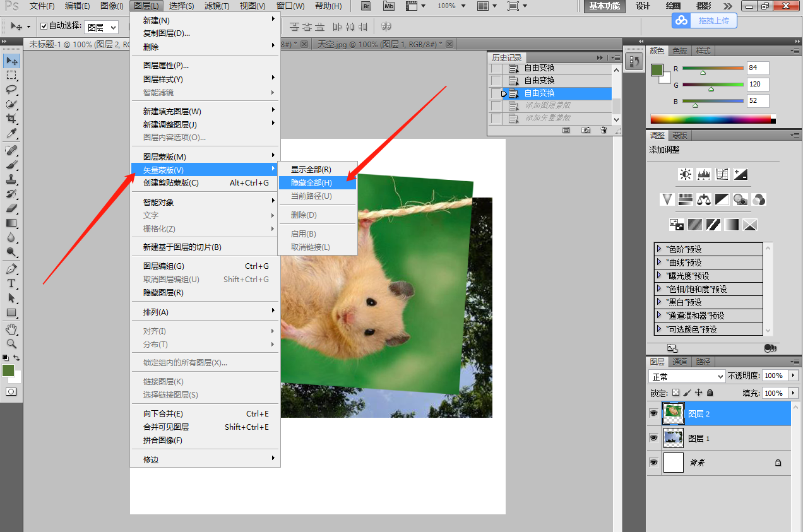Launch Bridge with the Br icon
The height and width of the screenshot is (532, 803).
[x=366, y=6]
